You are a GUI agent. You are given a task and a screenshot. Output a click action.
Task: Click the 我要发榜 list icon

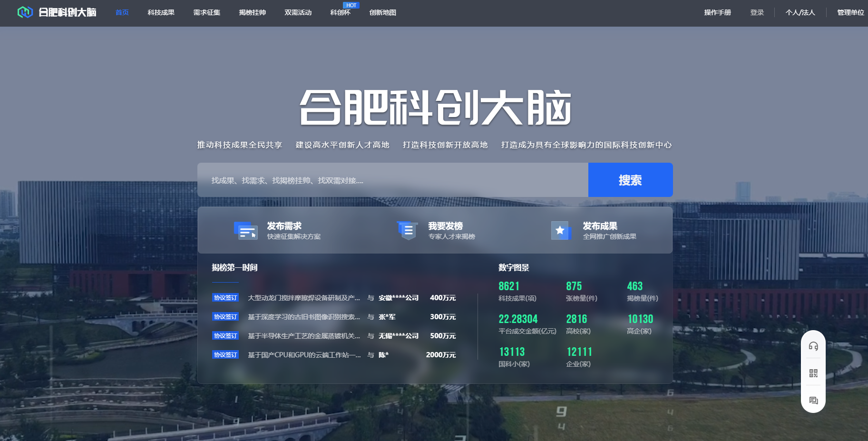tap(408, 231)
